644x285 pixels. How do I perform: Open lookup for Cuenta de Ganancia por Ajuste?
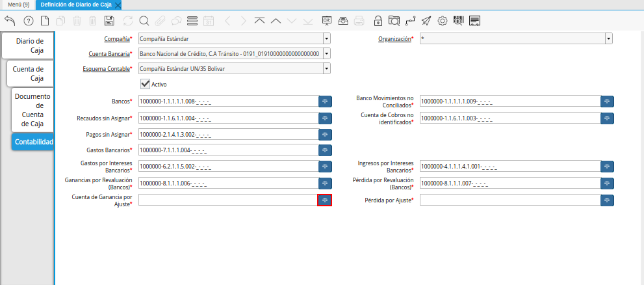[x=325, y=200]
